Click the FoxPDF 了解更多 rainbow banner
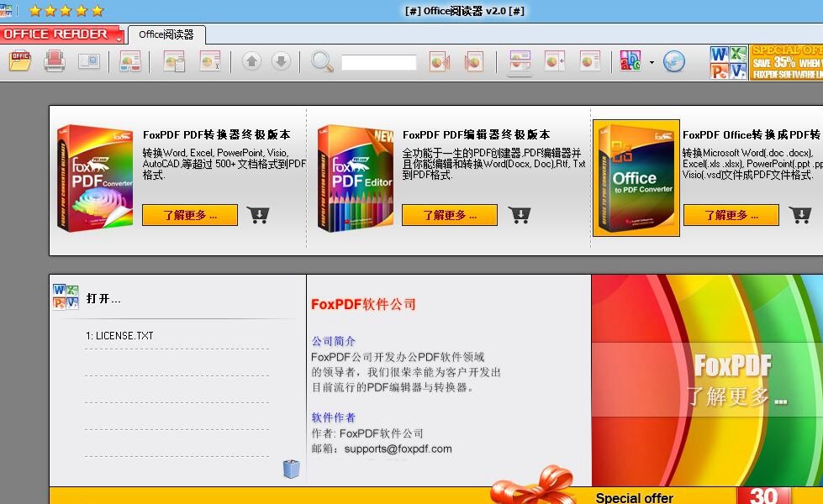Viewport: 823px width, 504px height. pyautogui.click(x=707, y=381)
